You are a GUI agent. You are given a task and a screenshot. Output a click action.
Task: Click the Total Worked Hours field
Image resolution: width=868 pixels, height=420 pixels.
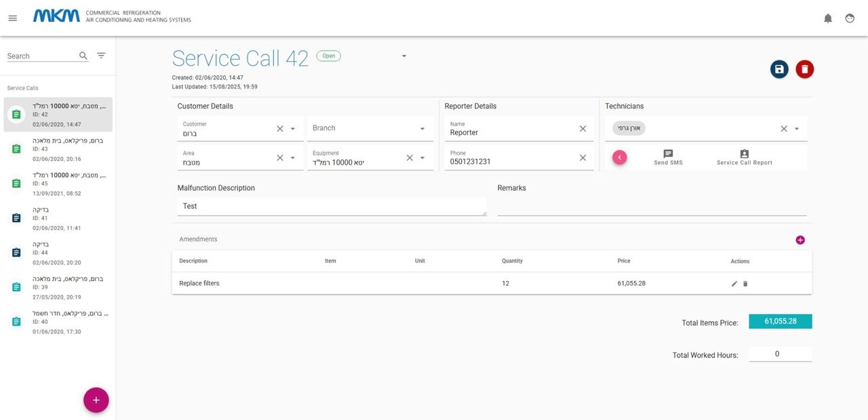click(x=781, y=354)
